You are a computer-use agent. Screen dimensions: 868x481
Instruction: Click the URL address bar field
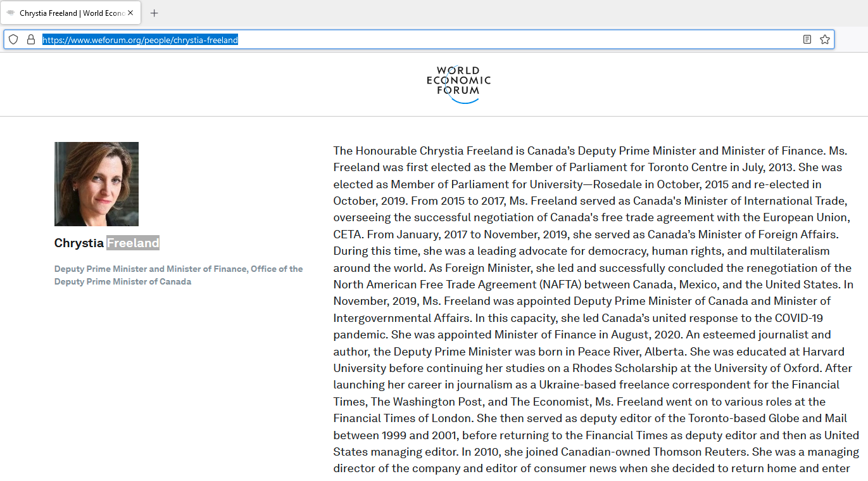click(x=419, y=39)
